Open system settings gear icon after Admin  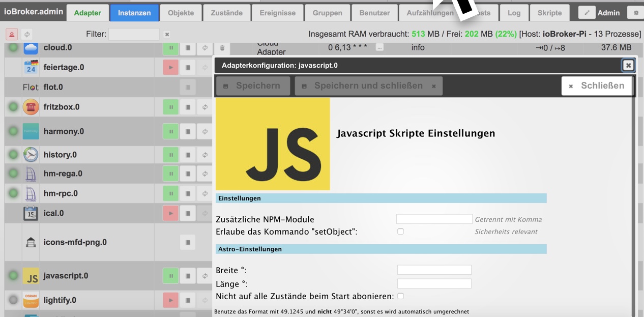pyautogui.click(x=635, y=13)
